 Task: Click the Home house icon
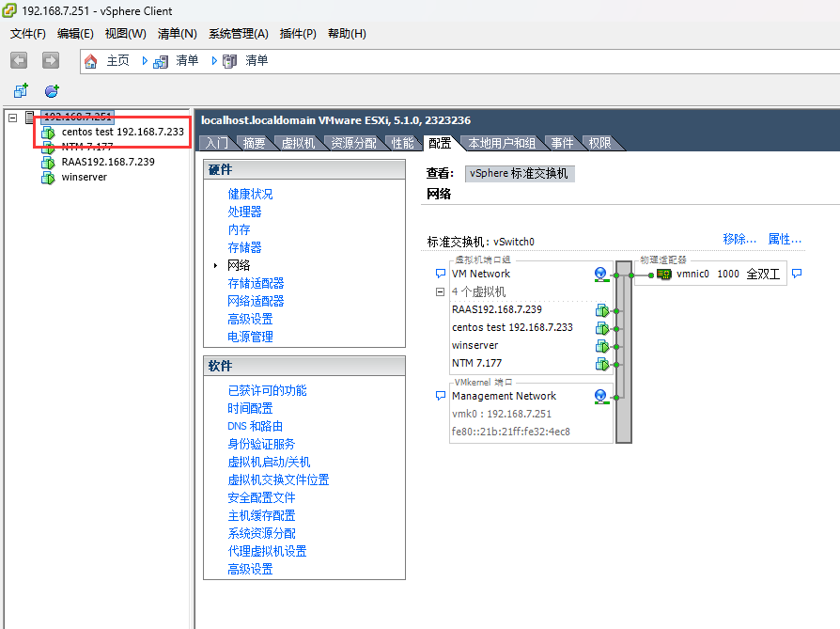pyautogui.click(x=91, y=61)
